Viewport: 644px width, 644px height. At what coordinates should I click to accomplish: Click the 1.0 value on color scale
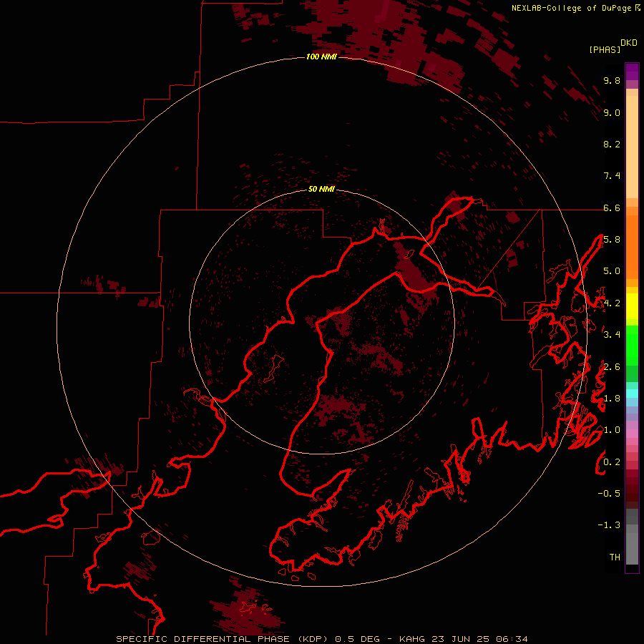click(612, 430)
